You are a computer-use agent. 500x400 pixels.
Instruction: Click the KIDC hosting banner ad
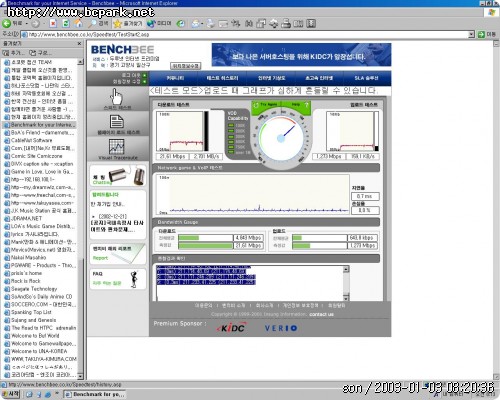pyautogui.click(x=301, y=55)
